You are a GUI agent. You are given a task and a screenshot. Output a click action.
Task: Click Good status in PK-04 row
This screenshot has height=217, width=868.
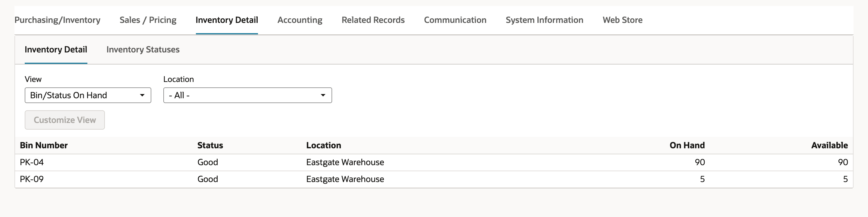(x=208, y=162)
